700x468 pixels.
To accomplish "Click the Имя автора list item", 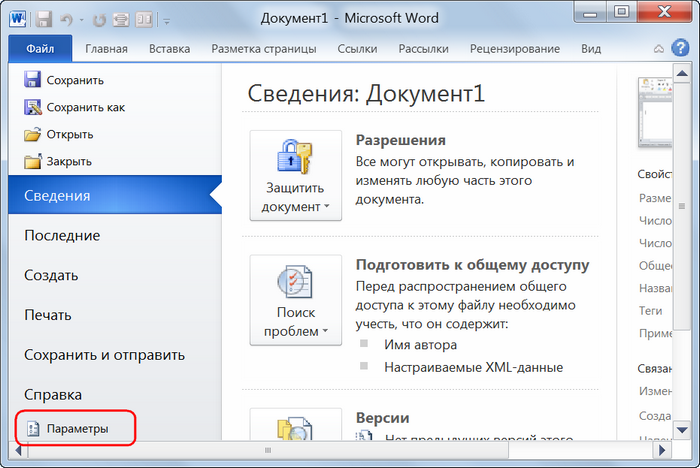I will 421,345.
